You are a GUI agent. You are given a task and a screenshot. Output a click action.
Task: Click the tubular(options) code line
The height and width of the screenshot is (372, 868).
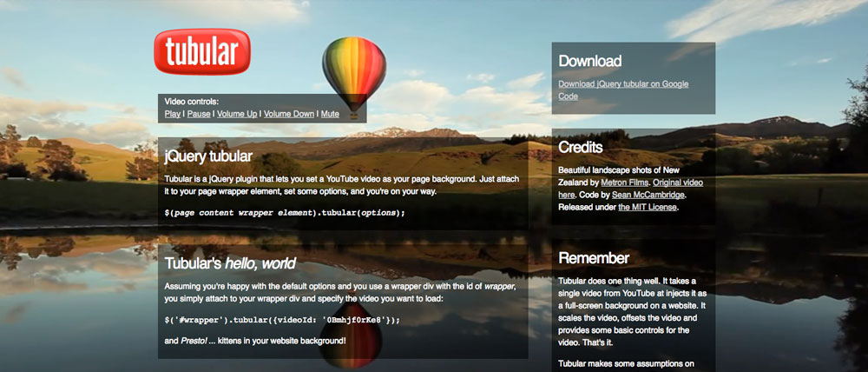(x=285, y=212)
